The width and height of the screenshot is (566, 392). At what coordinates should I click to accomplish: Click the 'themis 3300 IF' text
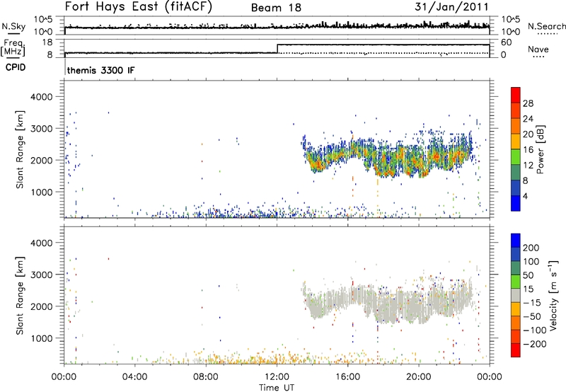click(100, 70)
